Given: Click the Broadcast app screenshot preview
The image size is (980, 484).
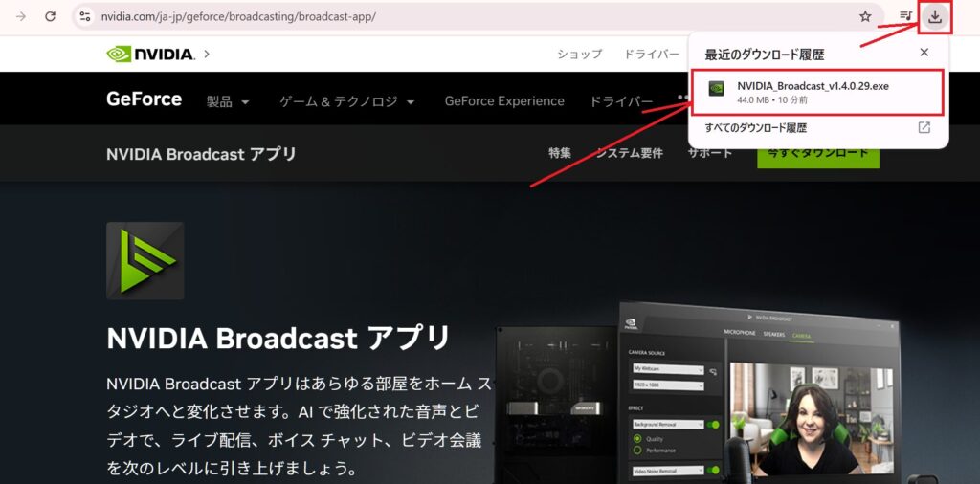Looking at the screenshot, I should click(761, 392).
